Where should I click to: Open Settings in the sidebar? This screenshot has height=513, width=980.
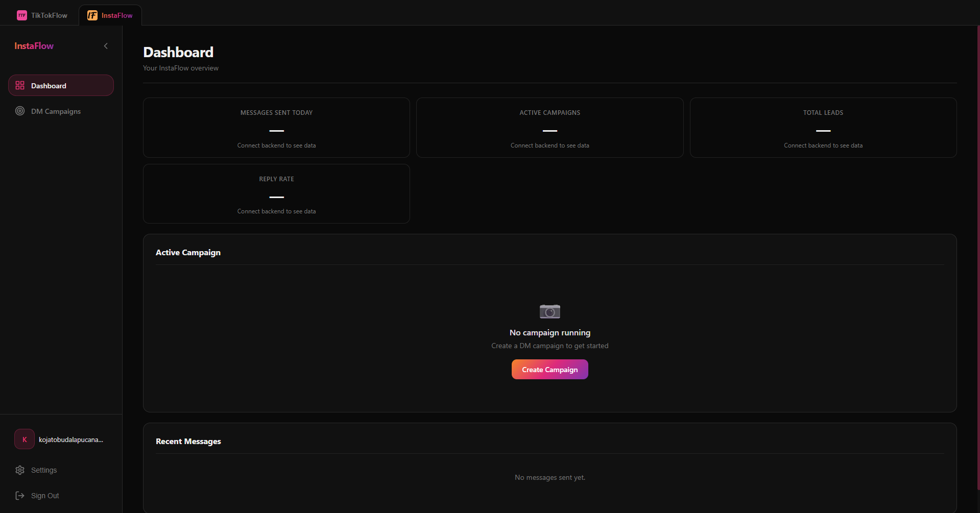[x=44, y=470]
